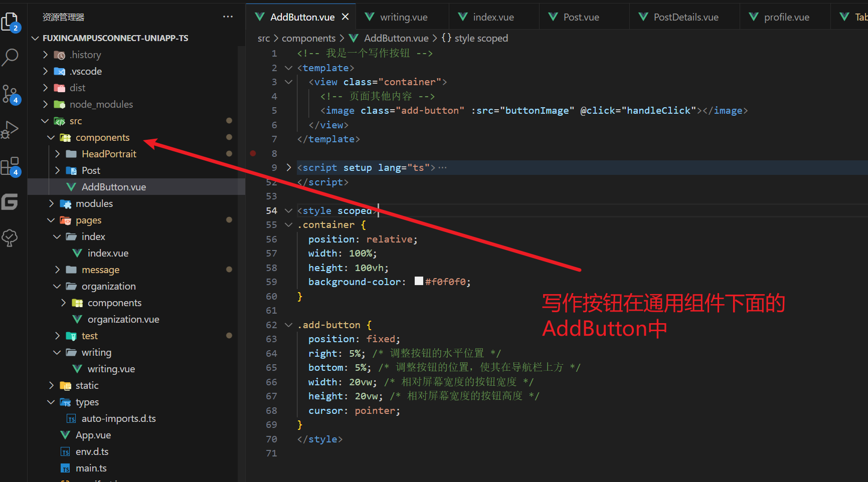Click the src breadcrumb segment
This screenshot has width=868, height=482.
tap(264, 38)
